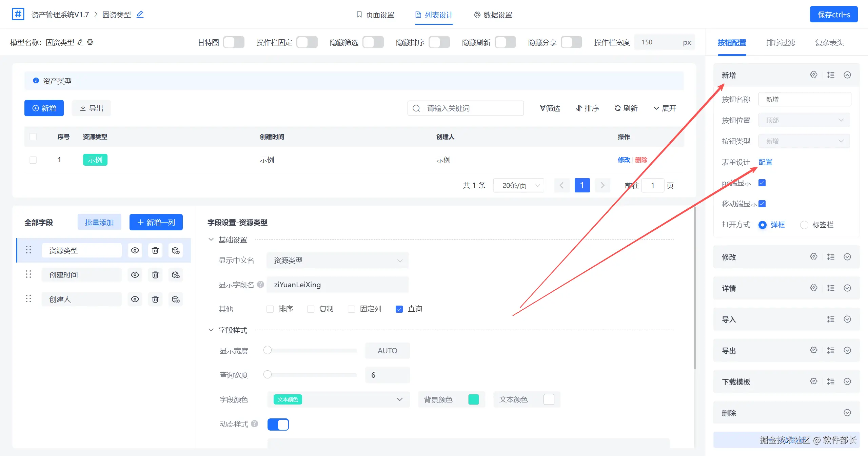Expand the 详情 button panel
This screenshot has height=456, width=868.
pos(847,288)
